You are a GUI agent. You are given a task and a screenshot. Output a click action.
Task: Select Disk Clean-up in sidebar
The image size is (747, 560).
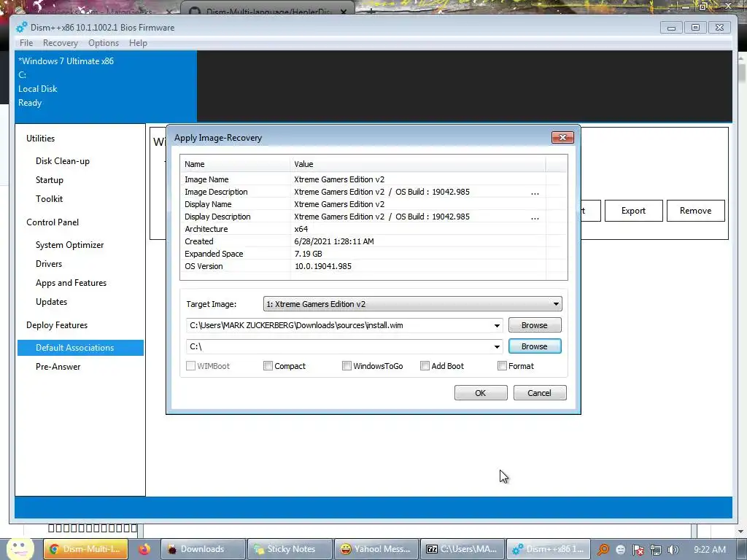(x=63, y=161)
